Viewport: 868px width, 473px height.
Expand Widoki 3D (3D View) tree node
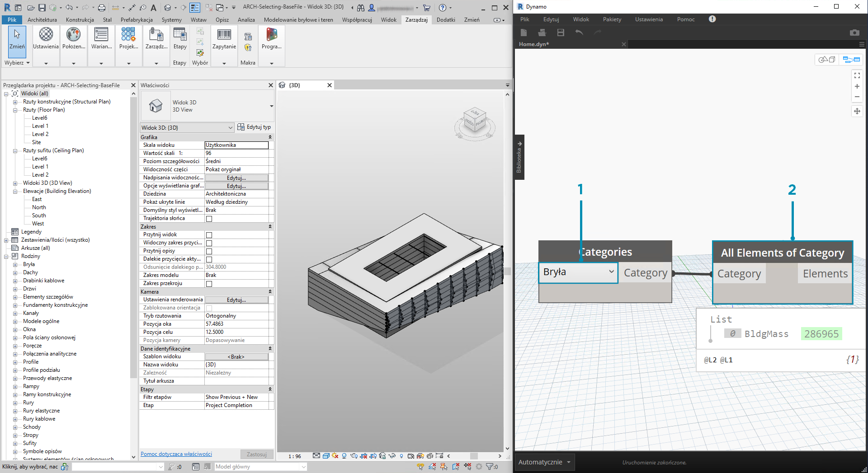point(15,183)
